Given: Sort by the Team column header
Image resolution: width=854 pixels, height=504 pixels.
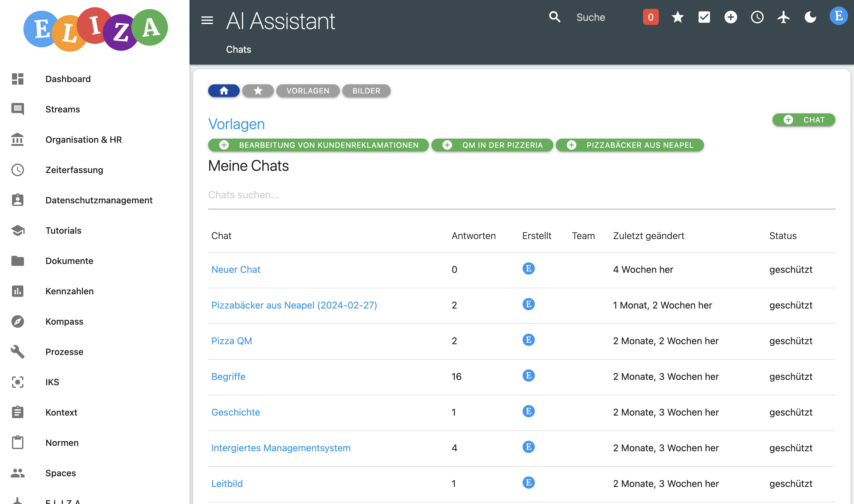Looking at the screenshot, I should pyautogui.click(x=583, y=235).
